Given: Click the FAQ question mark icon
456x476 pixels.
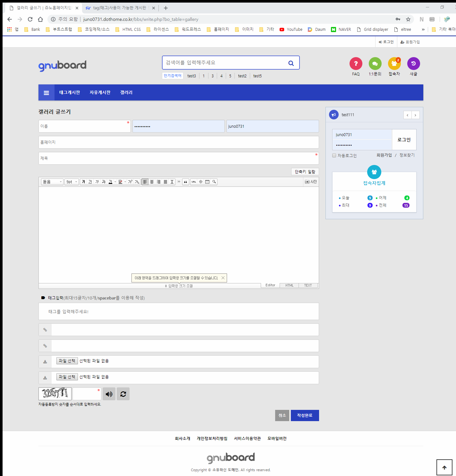Looking at the screenshot, I should pyautogui.click(x=356, y=64).
